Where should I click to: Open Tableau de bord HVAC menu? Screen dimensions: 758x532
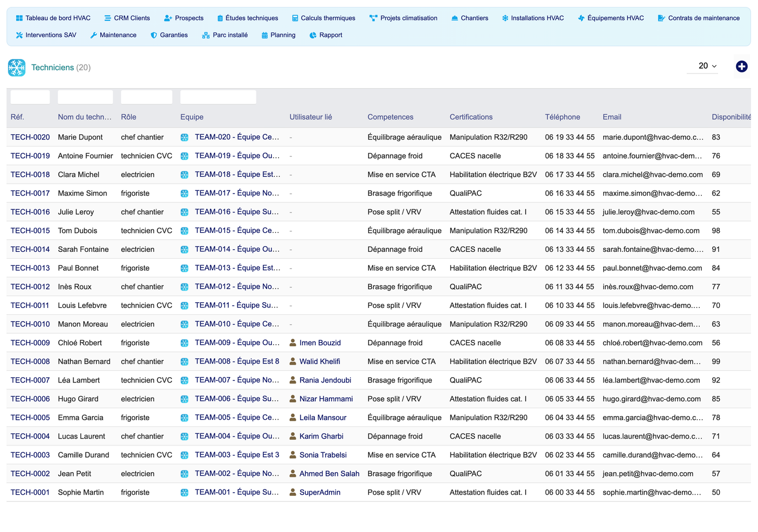coord(53,18)
